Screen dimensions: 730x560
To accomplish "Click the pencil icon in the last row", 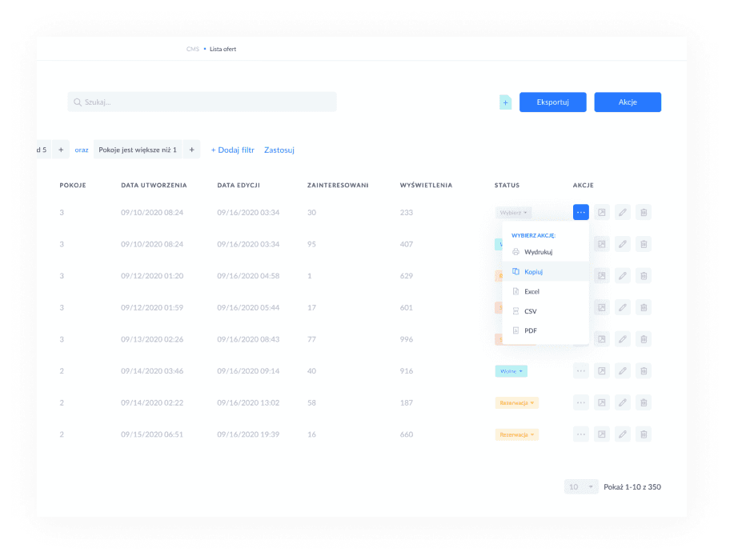I will pos(623,434).
